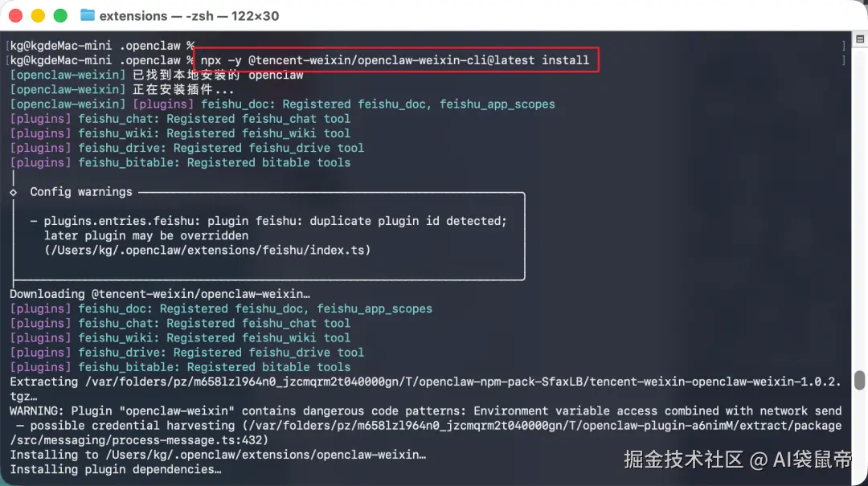Click the mark bracket right of the first prompt line

(x=844, y=46)
